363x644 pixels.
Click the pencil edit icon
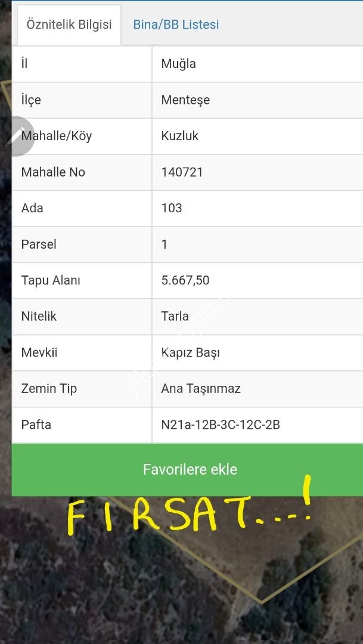[17, 136]
